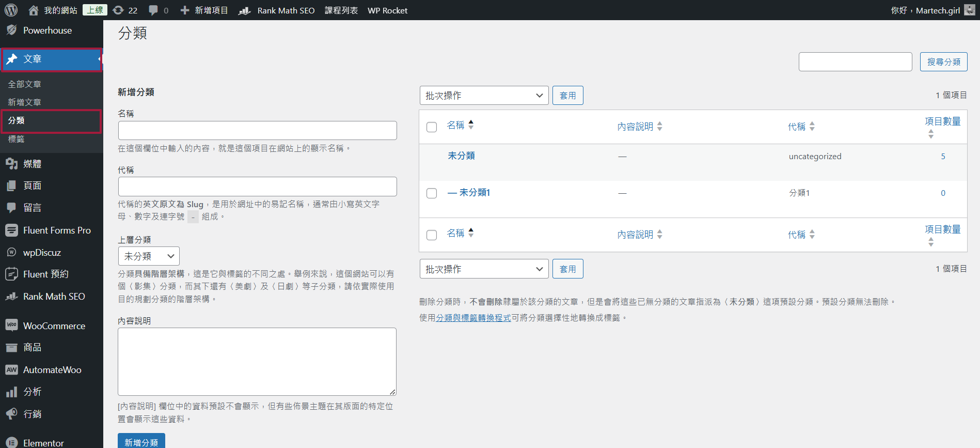The image size is (980, 448).
Task: Click the WordPress logo icon
Action: pyautogui.click(x=11, y=10)
